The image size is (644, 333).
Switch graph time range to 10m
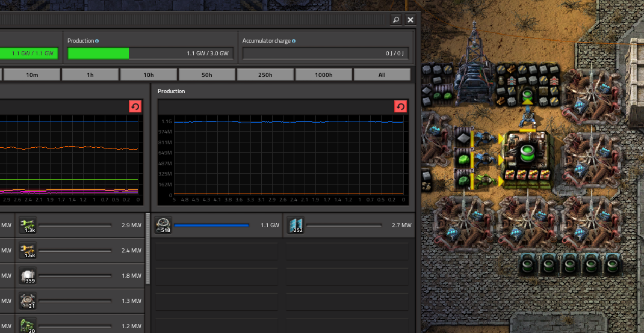coord(32,75)
